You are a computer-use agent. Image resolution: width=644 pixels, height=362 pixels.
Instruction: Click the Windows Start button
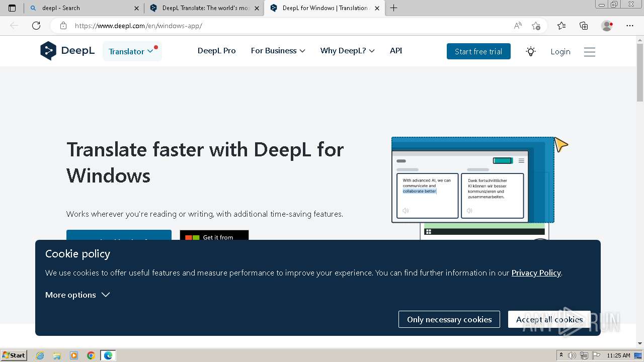point(14,355)
